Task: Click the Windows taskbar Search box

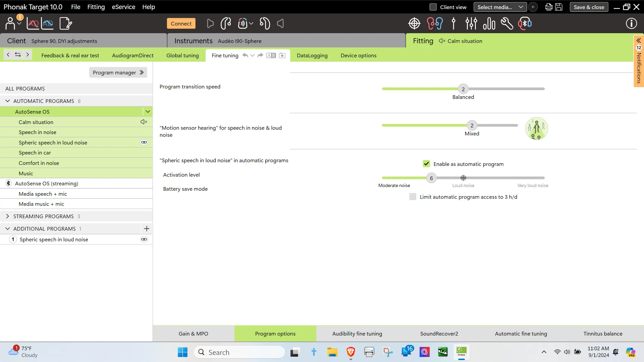Action: point(239,352)
